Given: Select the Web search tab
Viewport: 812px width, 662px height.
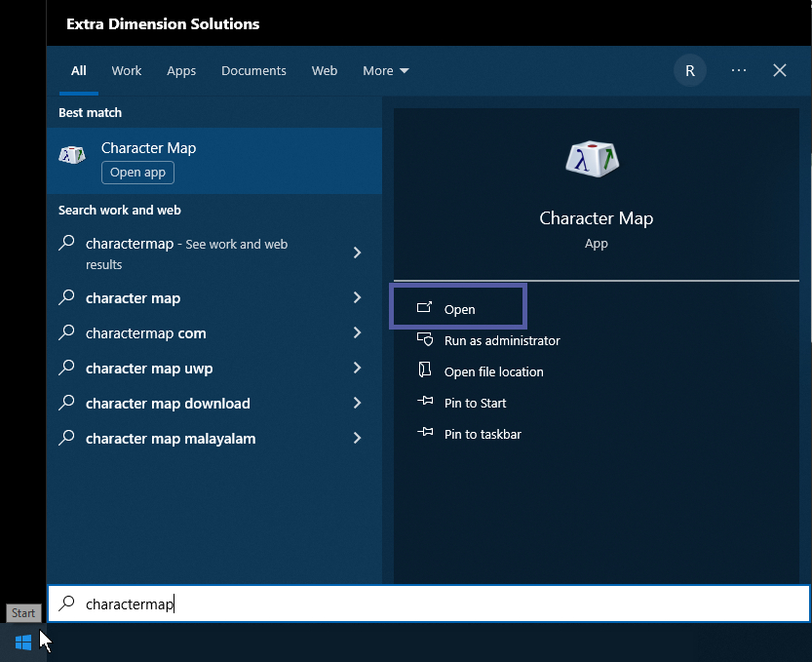Looking at the screenshot, I should [x=325, y=71].
